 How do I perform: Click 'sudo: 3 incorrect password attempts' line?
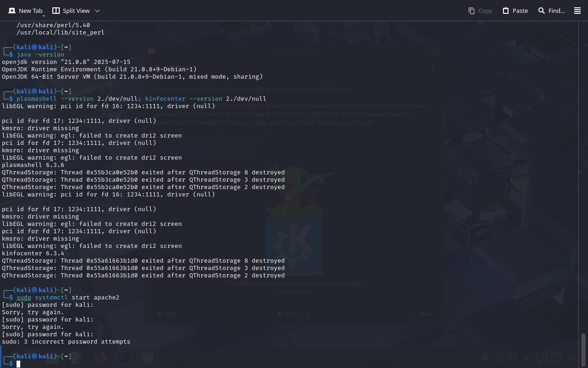[x=66, y=342]
